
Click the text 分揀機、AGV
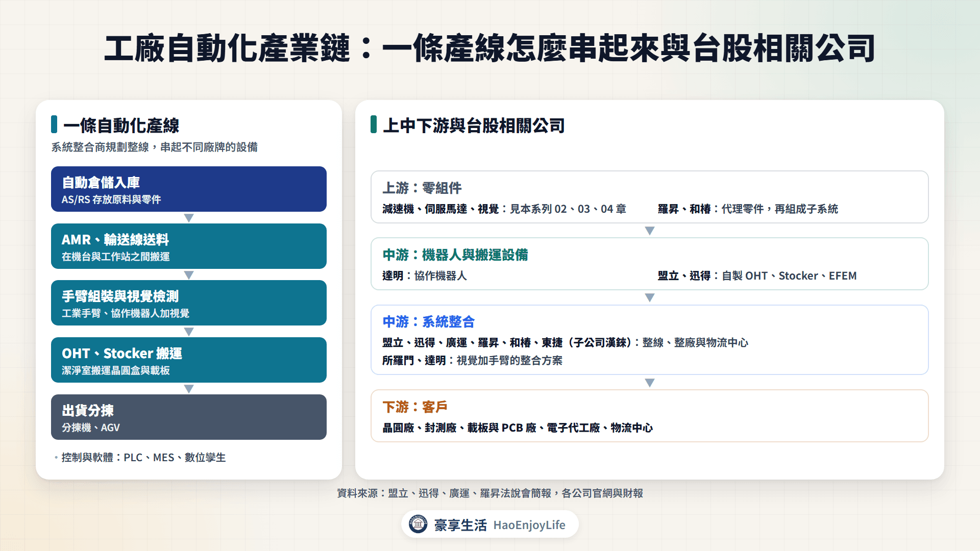point(91,428)
